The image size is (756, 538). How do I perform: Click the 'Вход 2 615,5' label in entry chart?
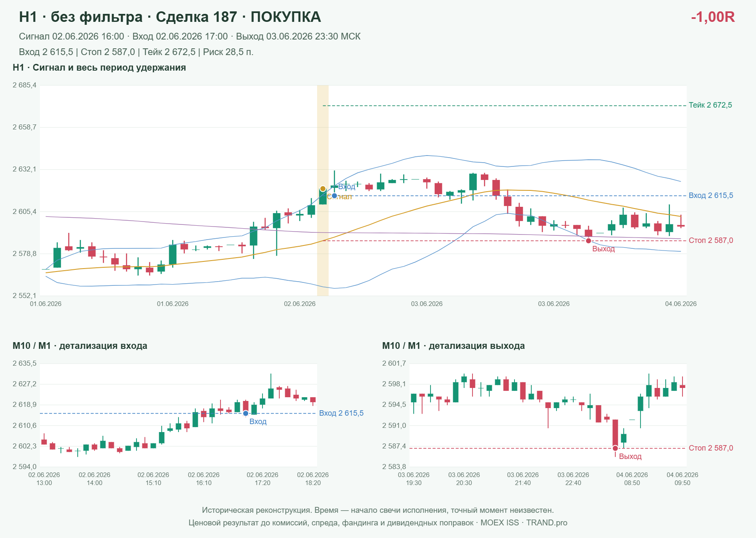point(341,413)
